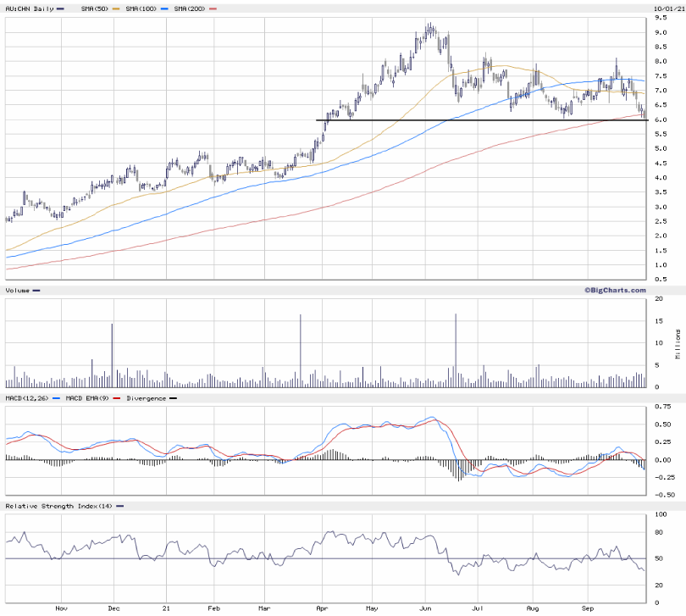Image resolution: width=686 pixels, height=616 pixels.
Task: Click the 10/01/21 date in top corner
Action: (667, 8)
